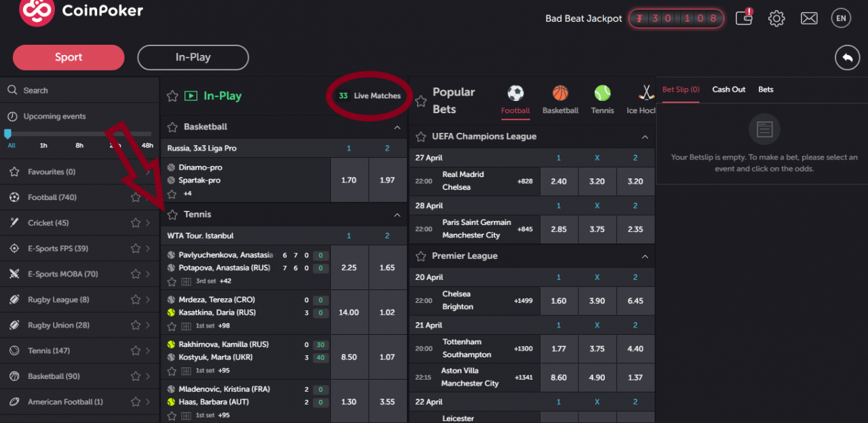Favourite the In-Play section star

173,96
